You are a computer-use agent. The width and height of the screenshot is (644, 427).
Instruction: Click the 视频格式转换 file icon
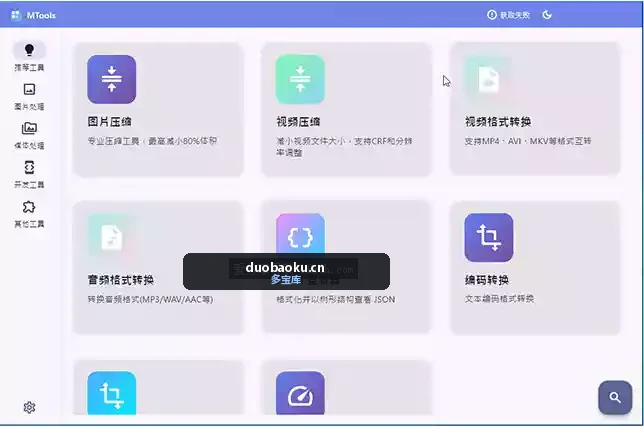[489, 79]
